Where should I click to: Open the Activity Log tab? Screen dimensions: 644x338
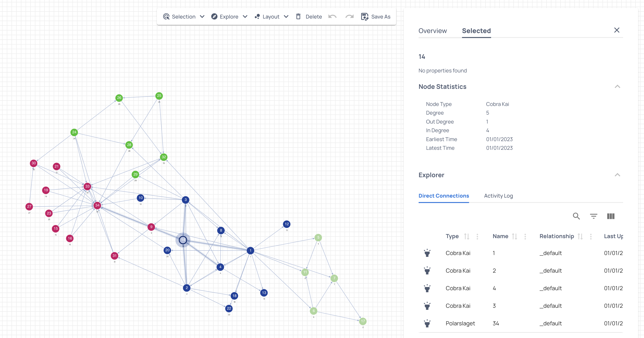pos(498,196)
